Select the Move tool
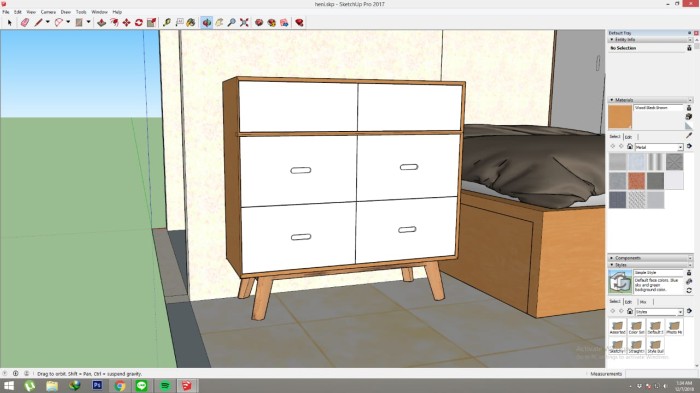 pyautogui.click(x=127, y=22)
